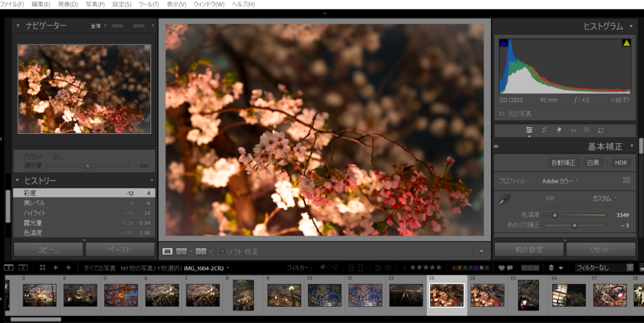This screenshot has width=644, height=323.
Task: Click the 色温度 temperature slider handle
Action: [555, 215]
